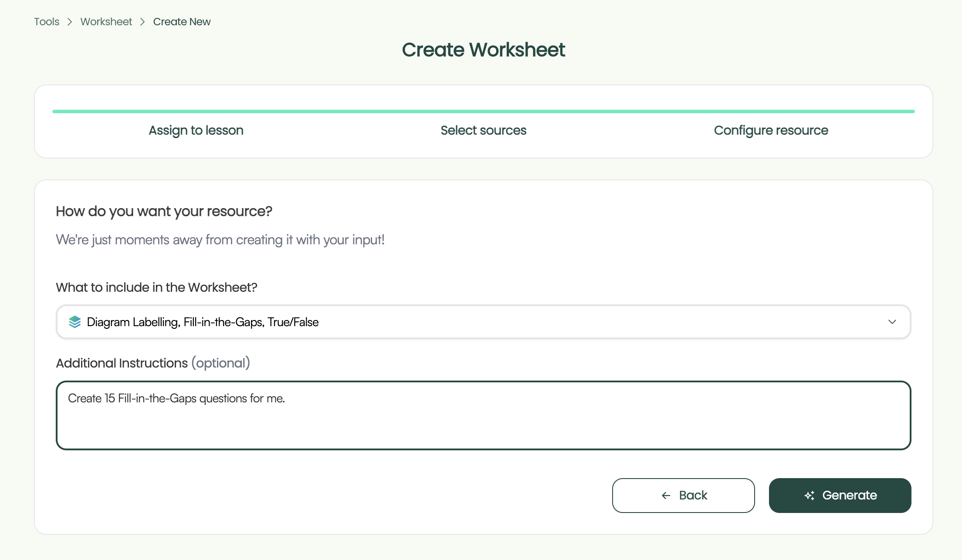Image resolution: width=962 pixels, height=560 pixels.
Task: Expand the worksheet content dropdown chevron
Action: coord(892,322)
